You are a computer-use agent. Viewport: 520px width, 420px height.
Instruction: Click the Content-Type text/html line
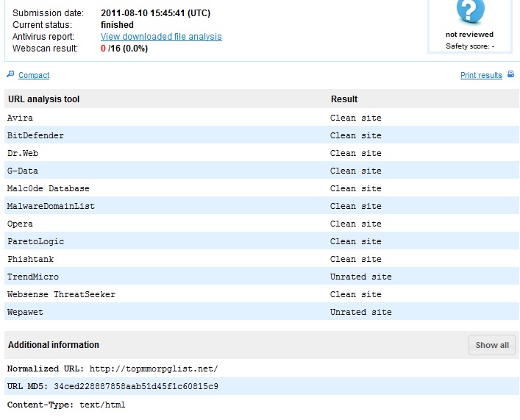tap(66, 405)
